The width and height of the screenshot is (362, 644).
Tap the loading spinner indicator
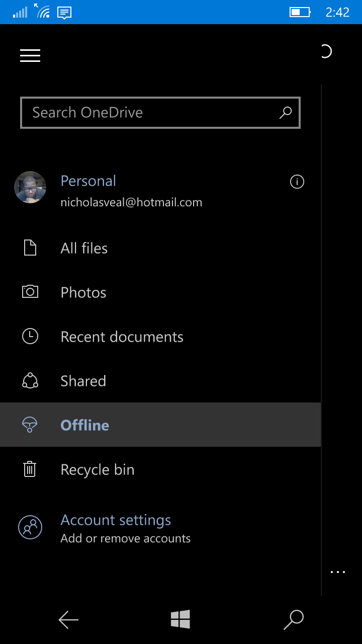tap(326, 51)
